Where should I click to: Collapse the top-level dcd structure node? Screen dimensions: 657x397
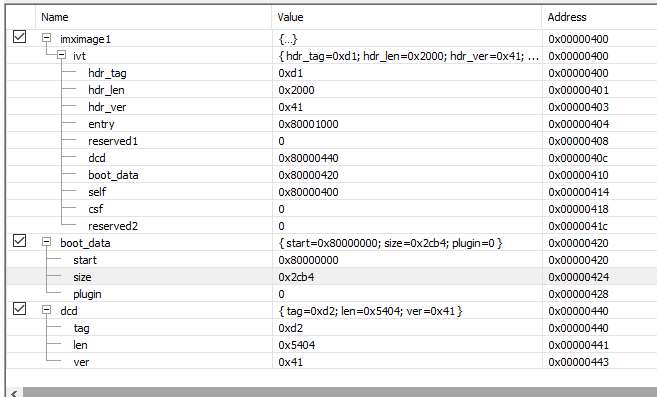[47, 310]
